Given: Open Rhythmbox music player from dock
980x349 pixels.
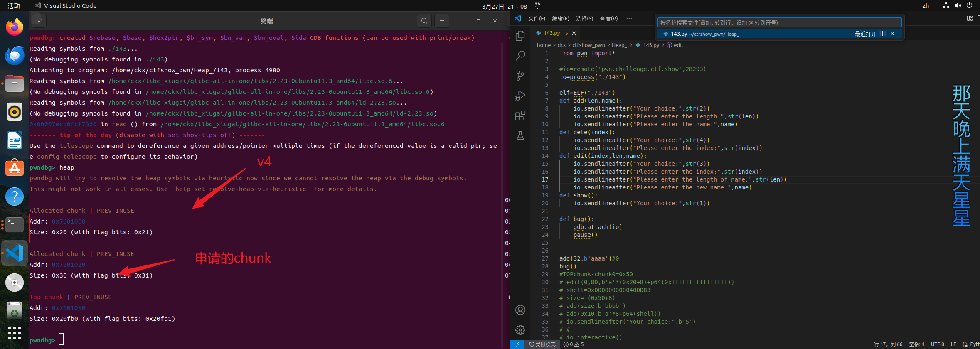Looking at the screenshot, I should (15, 112).
